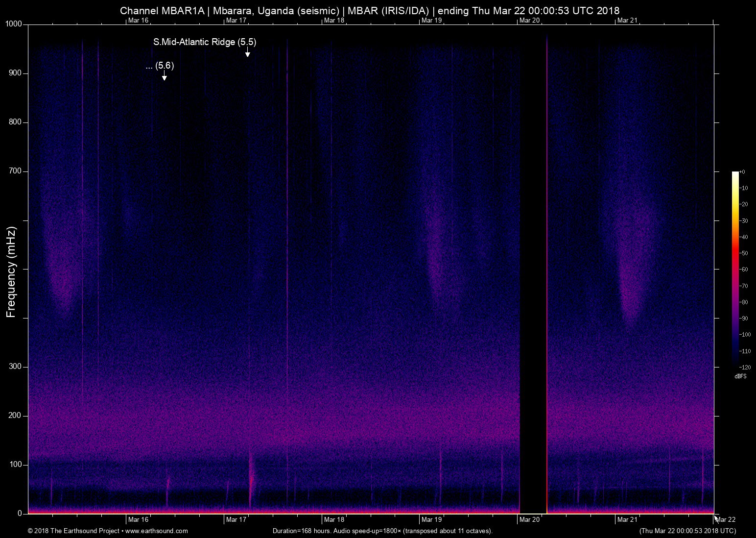
Task: Click the bright orange vertical spike in the spectrogram
Action: (546, 294)
